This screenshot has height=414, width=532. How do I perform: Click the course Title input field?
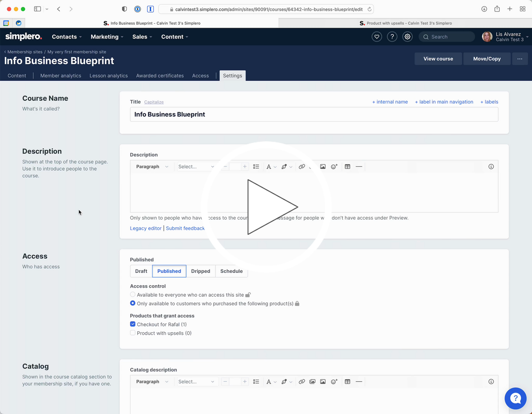(313, 115)
